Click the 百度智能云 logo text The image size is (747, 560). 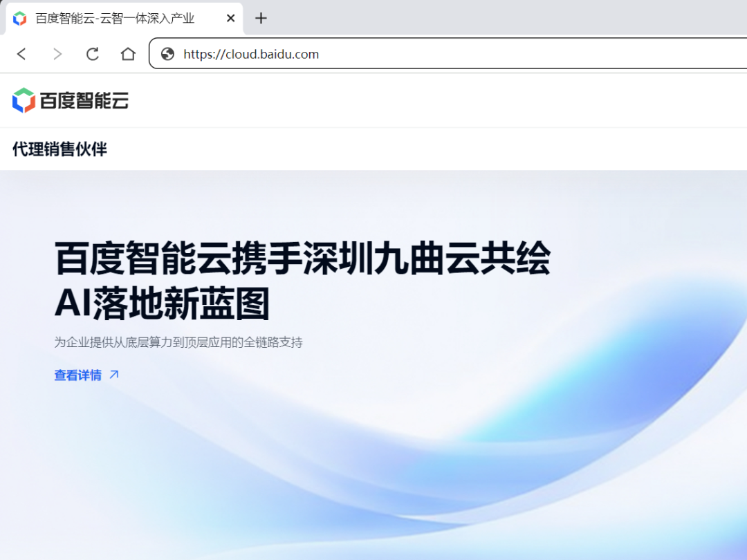(x=84, y=101)
